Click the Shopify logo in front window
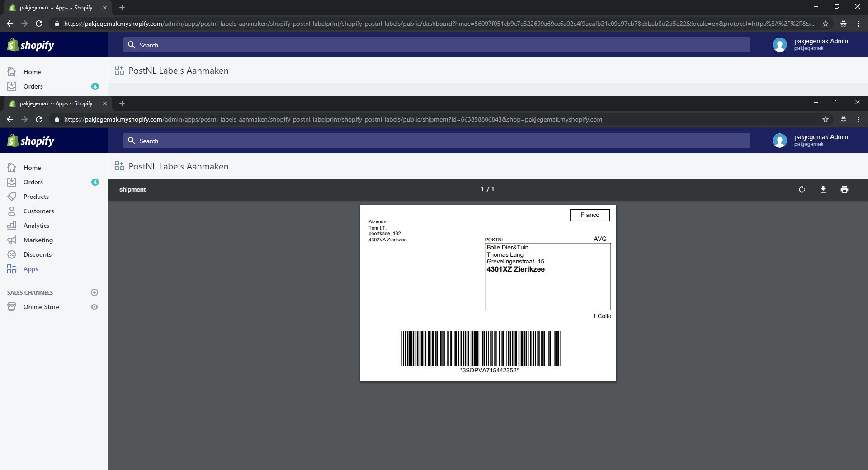This screenshot has height=470, width=868. pos(31,141)
